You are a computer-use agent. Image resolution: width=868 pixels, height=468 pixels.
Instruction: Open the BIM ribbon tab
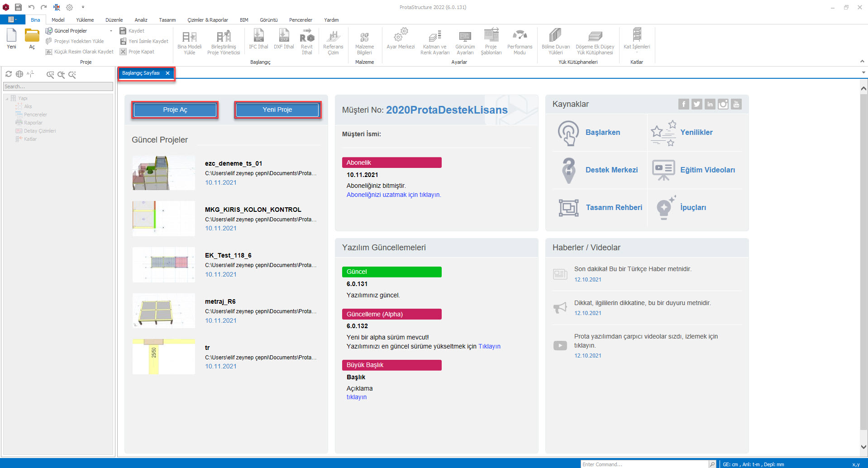244,20
